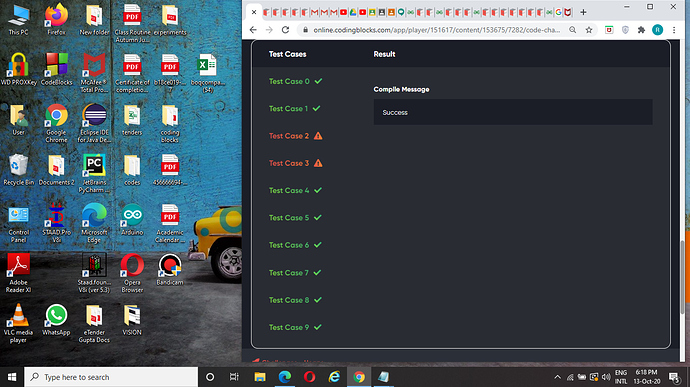690x387 pixels.
Task: Select Microsoft Edge desktop icon
Action: 94,223
